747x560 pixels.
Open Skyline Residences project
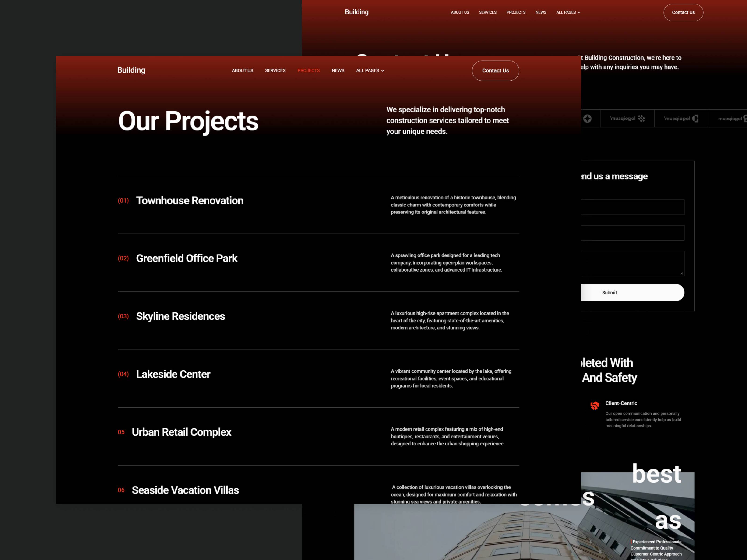coord(180,316)
